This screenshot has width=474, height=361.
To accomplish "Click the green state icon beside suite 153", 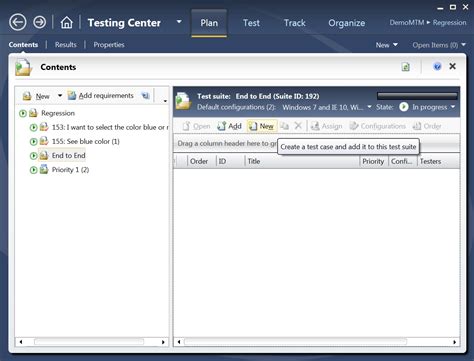I will [x=33, y=127].
